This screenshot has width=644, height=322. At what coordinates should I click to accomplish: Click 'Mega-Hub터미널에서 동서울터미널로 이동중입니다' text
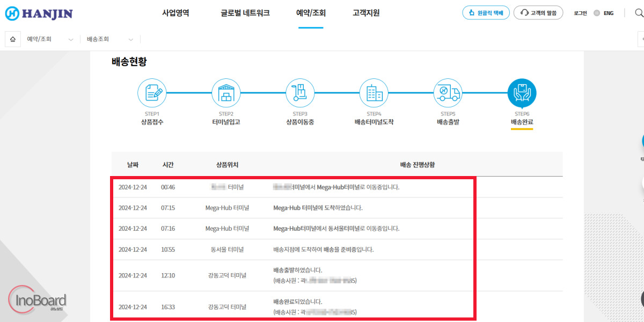pyautogui.click(x=336, y=229)
